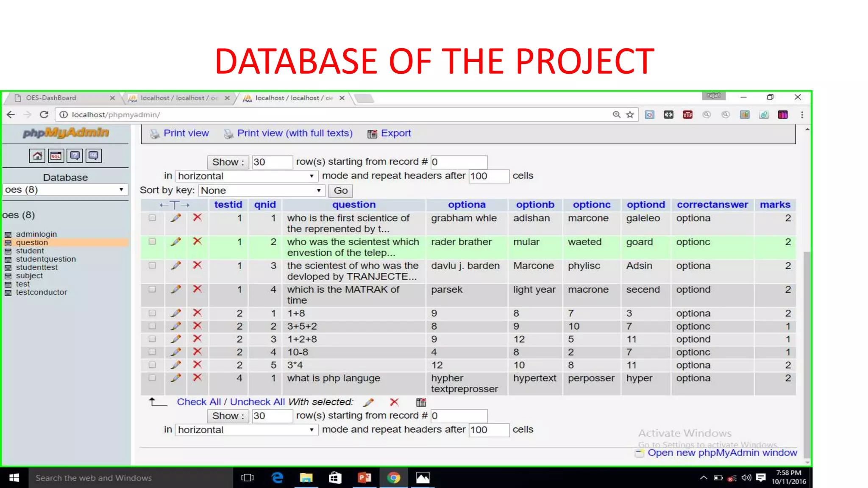The width and height of the screenshot is (868, 488).
Task: Open the question table icon in sidebar
Action: 8,243
